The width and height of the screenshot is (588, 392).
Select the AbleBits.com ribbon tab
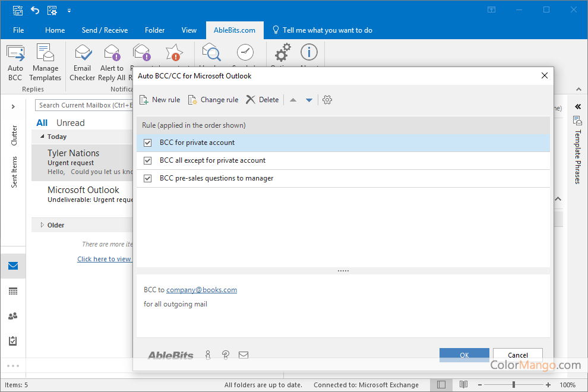(235, 30)
